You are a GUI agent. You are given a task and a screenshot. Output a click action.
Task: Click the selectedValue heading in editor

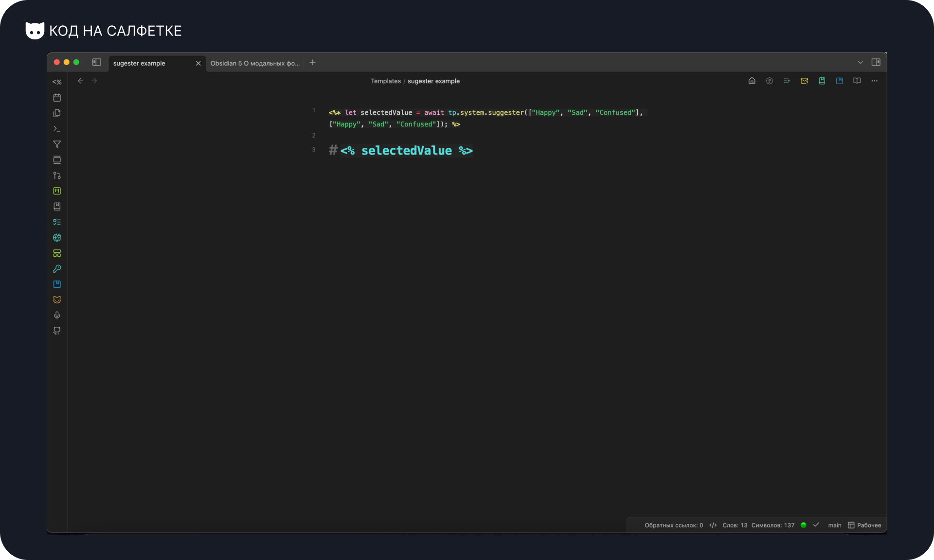point(401,151)
